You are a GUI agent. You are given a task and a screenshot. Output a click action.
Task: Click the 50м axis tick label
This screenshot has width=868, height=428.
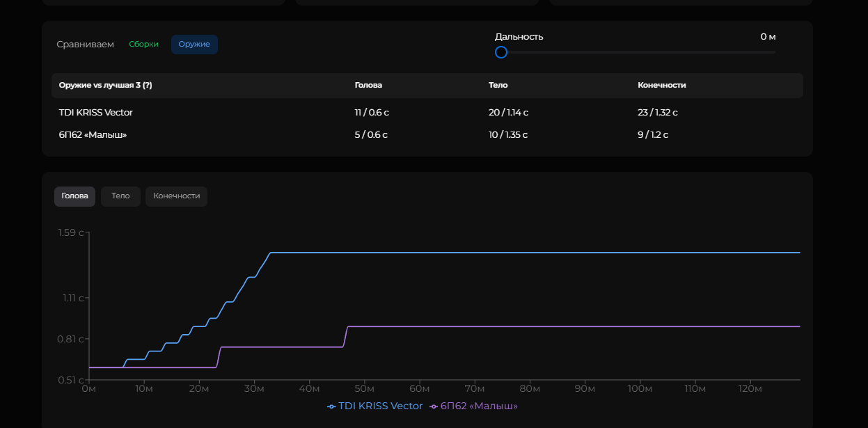click(365, 388)
